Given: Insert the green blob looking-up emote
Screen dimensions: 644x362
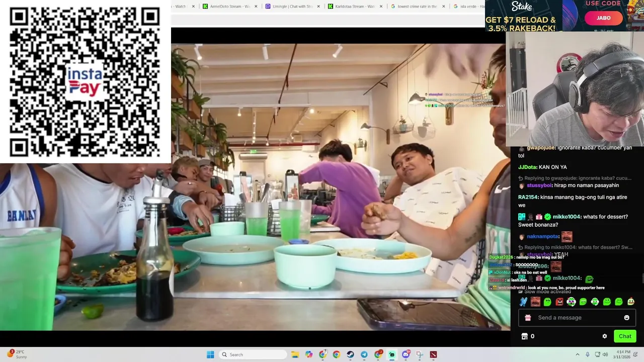Looking at the screenshot, I should [547, 302].
